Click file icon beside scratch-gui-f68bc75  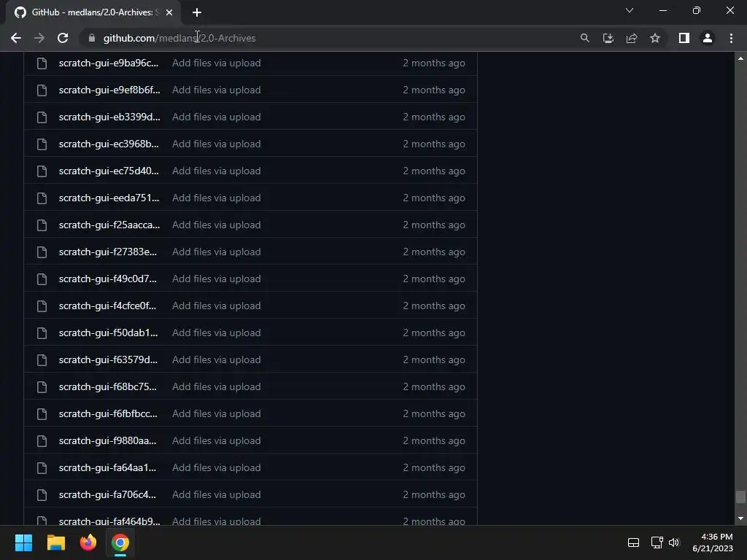click(42, 386)
